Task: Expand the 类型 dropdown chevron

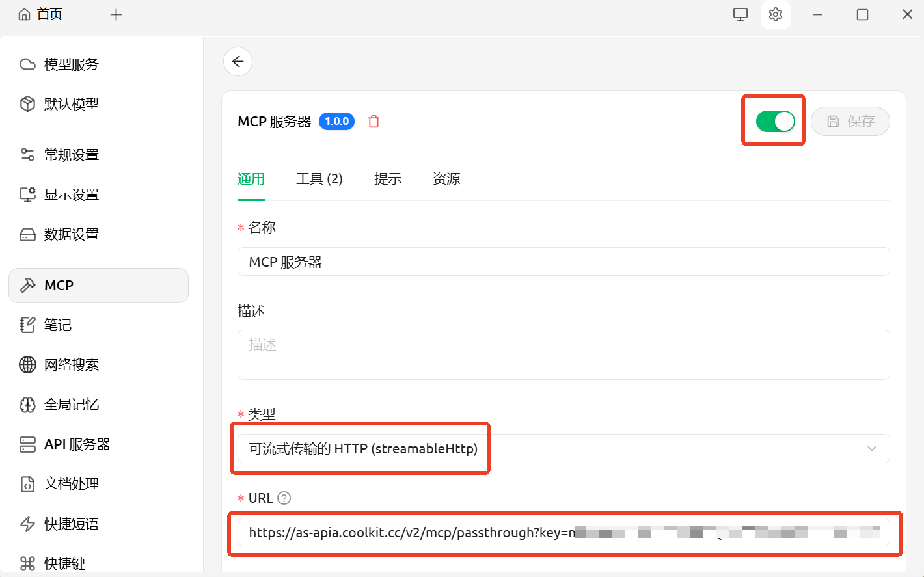Action: 871,448
